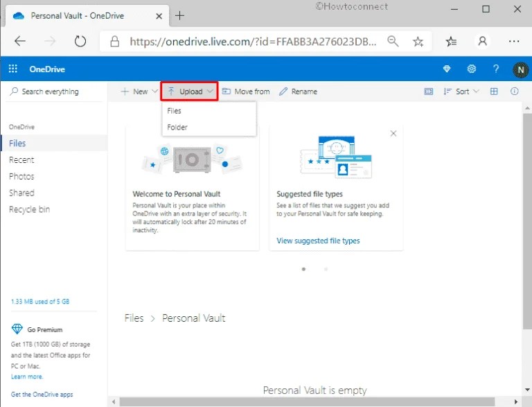
Task: Click the Search everything box
Action: coord(54,92)
